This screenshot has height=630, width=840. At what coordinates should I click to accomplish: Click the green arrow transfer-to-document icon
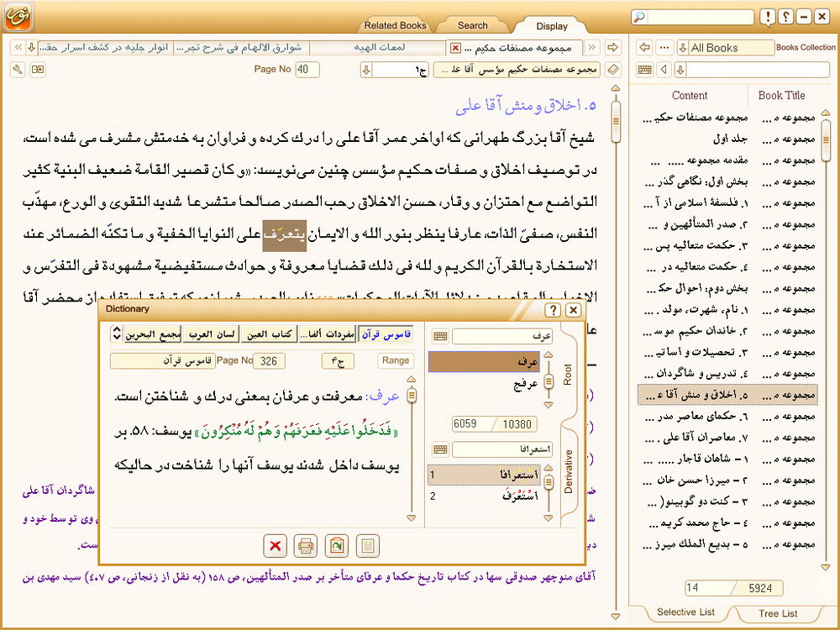pos(336,547)
